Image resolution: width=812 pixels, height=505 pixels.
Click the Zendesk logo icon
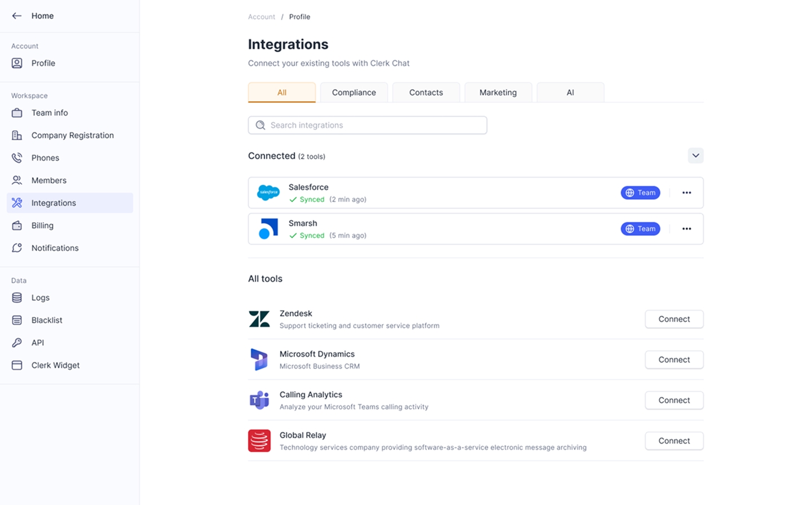tap(259, 319)
